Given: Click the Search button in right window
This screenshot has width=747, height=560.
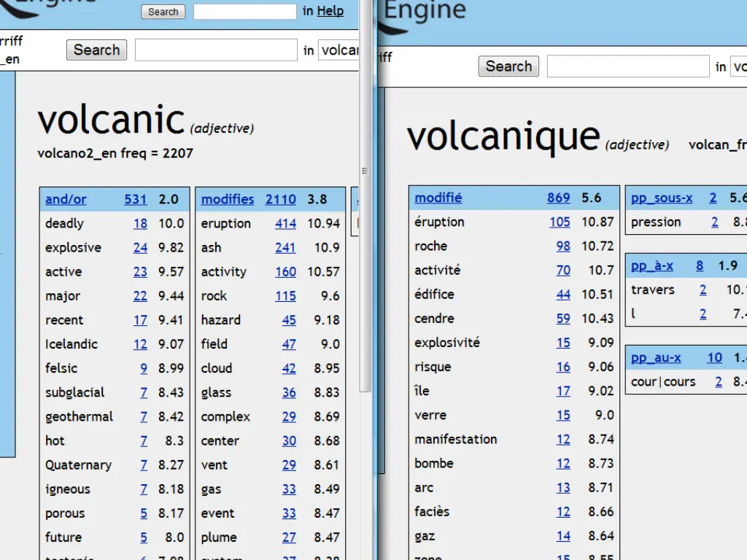Looking at the screenshot, I should [x=508, y=66].
